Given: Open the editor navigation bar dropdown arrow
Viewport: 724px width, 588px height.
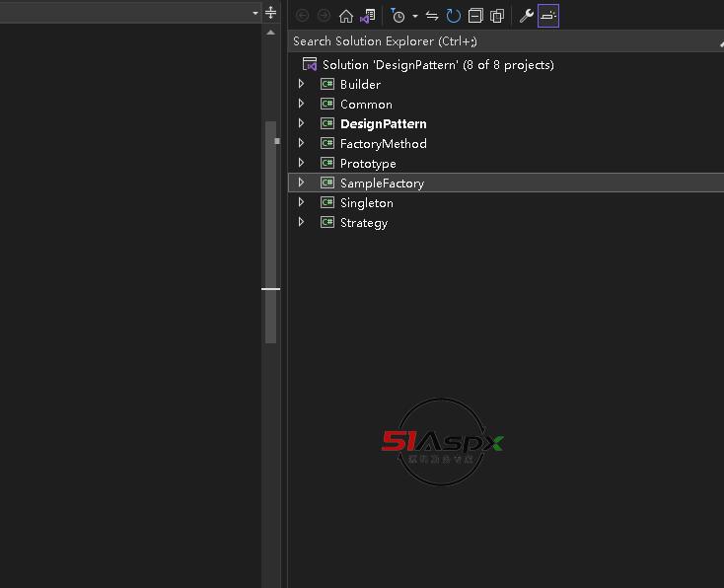Looking at the screenshot, I should (255, 14).
